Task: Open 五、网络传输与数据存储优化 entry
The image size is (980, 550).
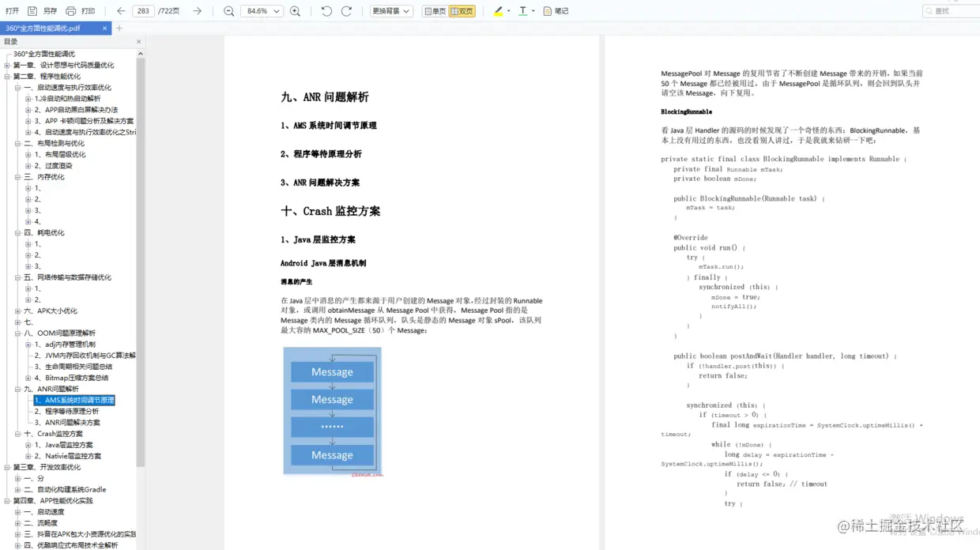Action: [x=67, y=277]
